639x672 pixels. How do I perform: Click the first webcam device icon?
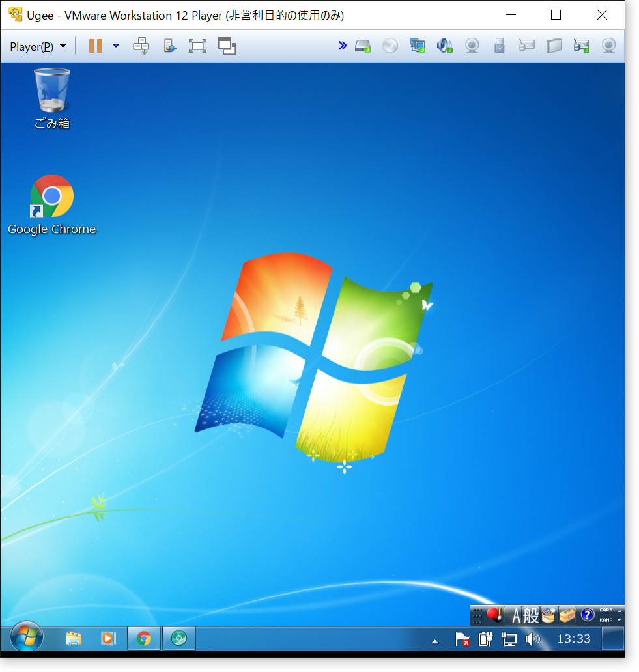point(472,46)
